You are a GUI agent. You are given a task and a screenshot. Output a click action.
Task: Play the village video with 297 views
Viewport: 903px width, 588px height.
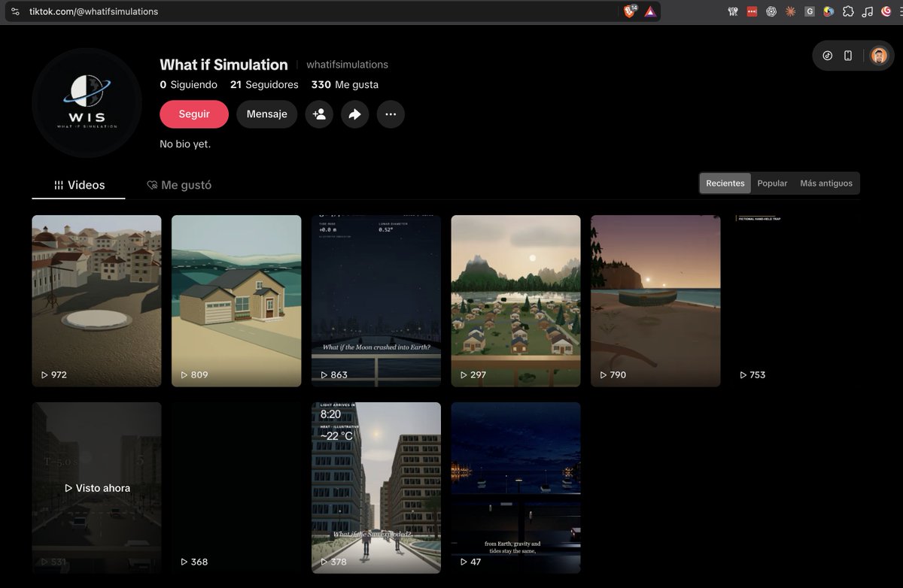click(x=516, y=301)
